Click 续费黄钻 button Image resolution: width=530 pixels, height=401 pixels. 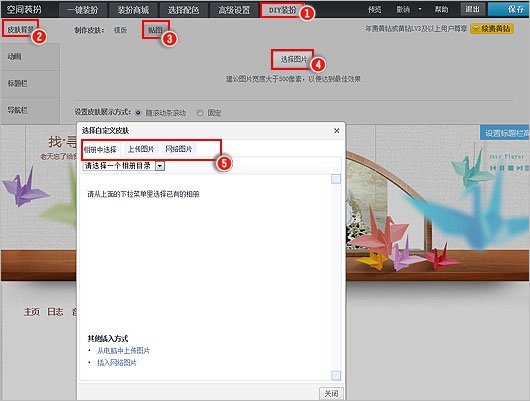(x=492, y=29)
